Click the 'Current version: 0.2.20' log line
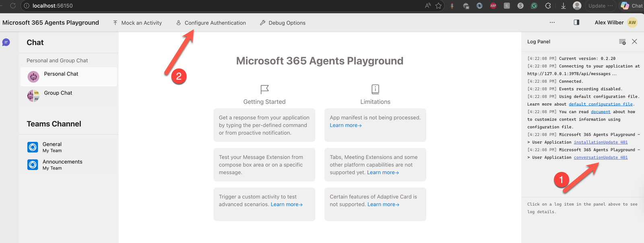 pos(572,58)
